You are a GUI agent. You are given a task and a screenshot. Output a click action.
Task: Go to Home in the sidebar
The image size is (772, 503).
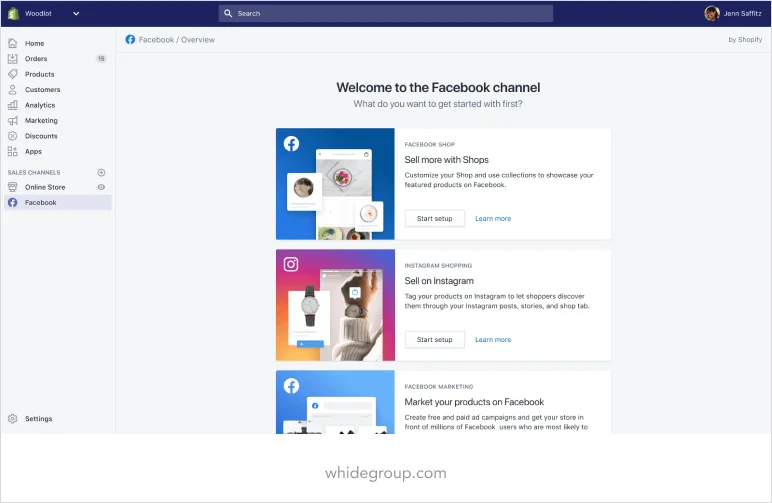34,43
